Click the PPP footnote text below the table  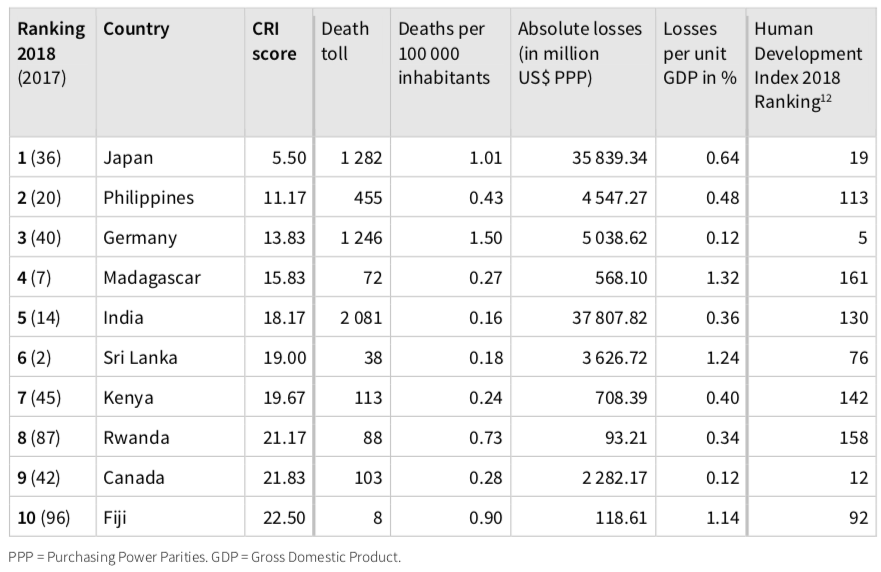(x=204, y=557)
